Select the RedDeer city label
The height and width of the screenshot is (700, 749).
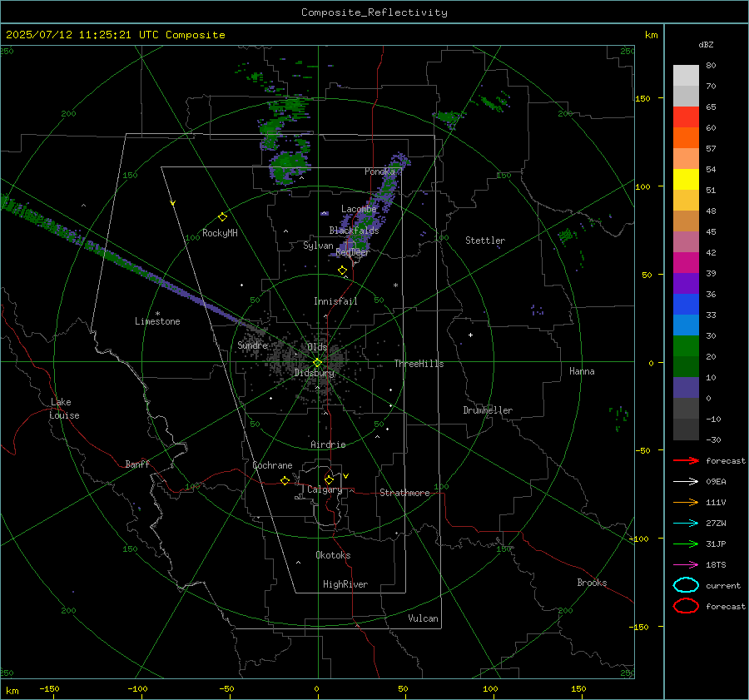tap(353, 252)
